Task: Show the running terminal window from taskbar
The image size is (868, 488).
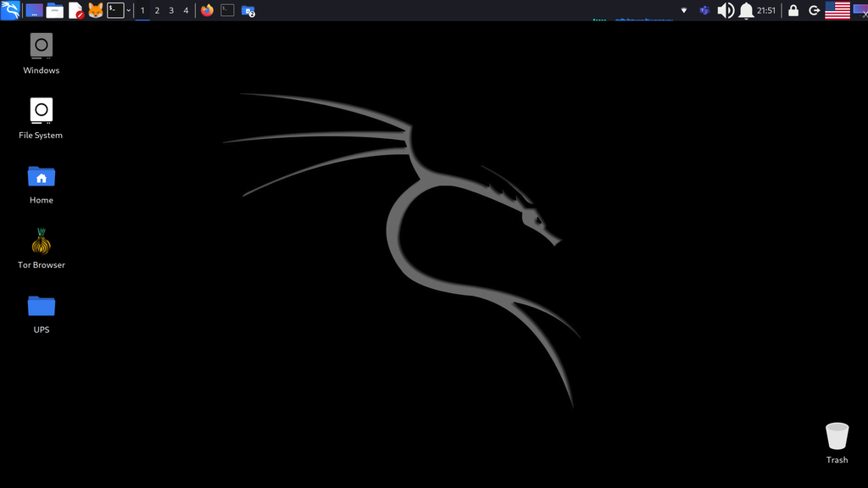Action: 227,10
